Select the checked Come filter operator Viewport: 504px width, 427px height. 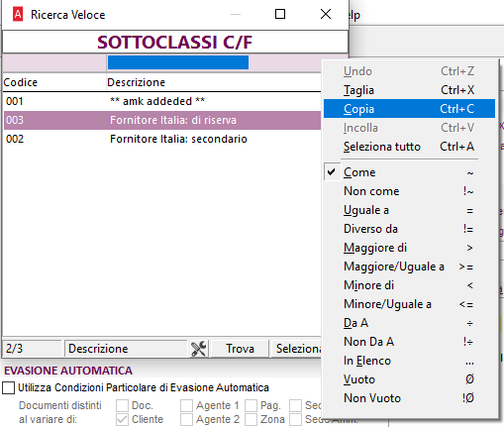(x=409, y=172)
